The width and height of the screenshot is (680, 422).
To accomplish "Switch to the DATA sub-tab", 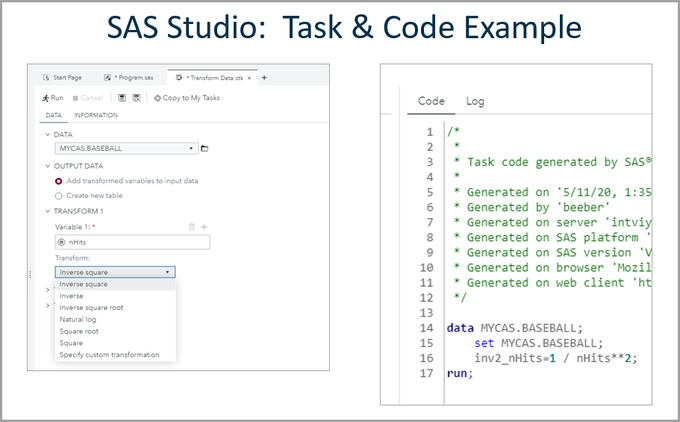I will [x=53, y=115].
